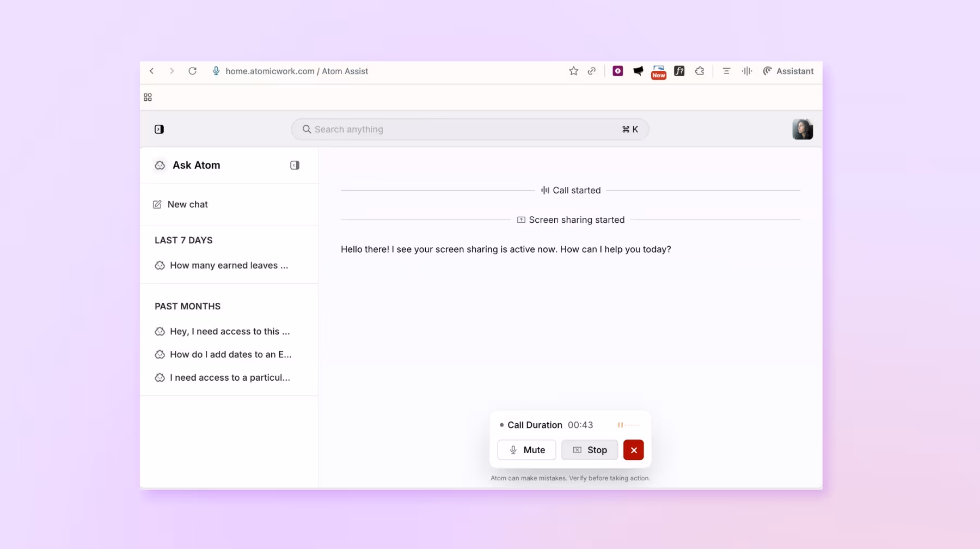Viewport: 980px width, 549px height.
Task: Open chat 'I need access to a particul...'
Action: (x=222, y=377)
